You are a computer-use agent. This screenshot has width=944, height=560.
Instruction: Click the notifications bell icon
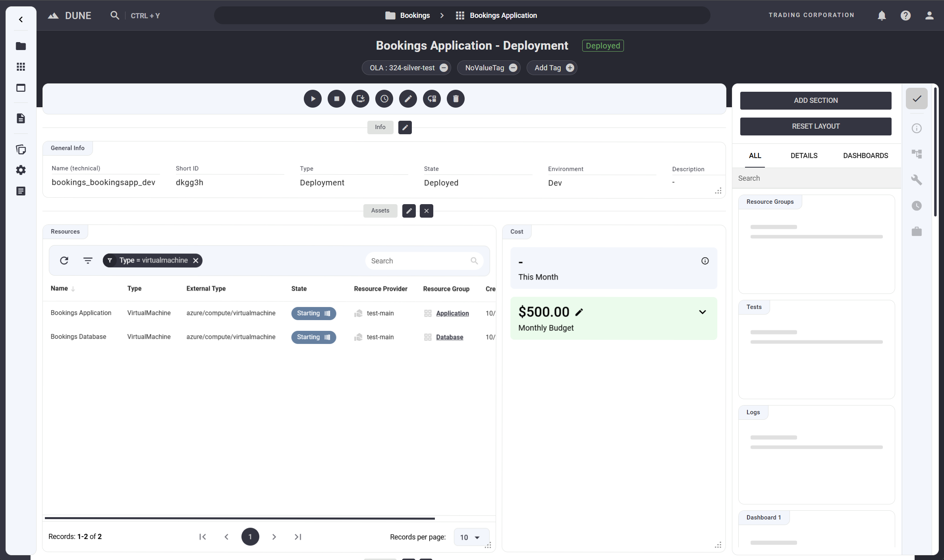tap(881, 15)
